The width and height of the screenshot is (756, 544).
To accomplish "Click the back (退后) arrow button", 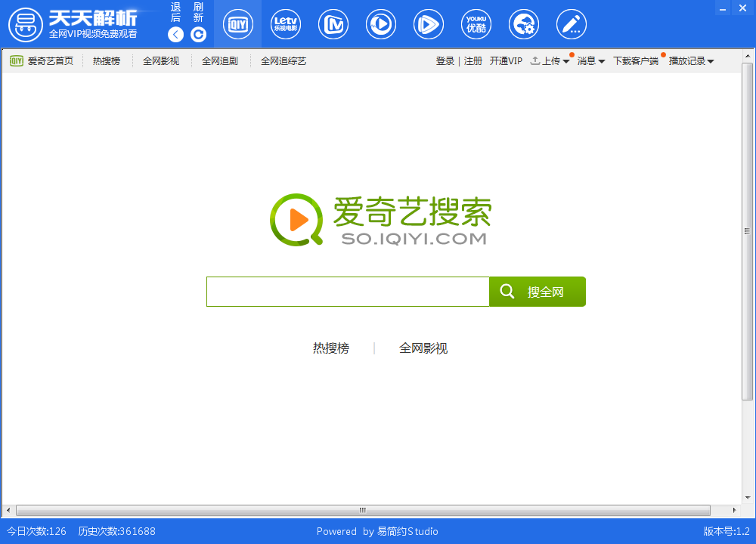I will pos(175,34).
